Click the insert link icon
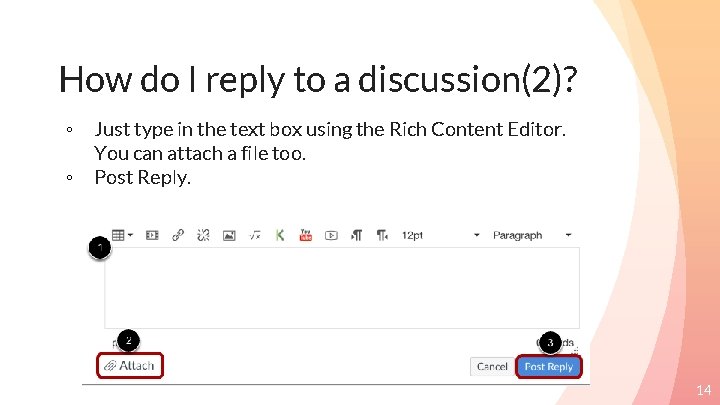Screen dimensions: 720x405 [178, 235]
